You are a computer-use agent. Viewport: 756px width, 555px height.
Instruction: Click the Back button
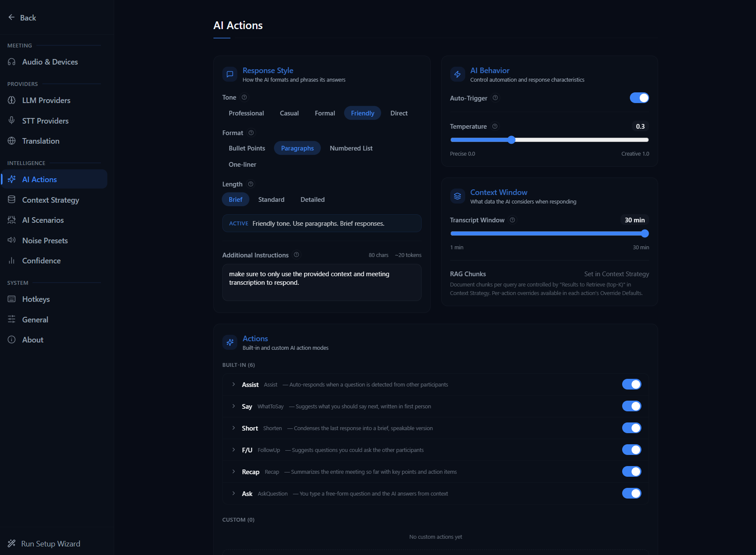pyautogui.click(x=21, y=18)
